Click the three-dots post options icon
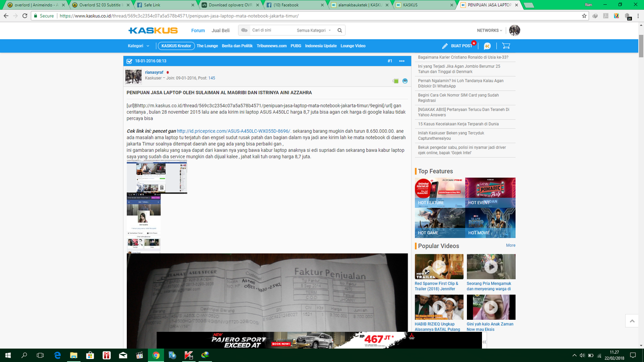This screenshot has width=644, height=362. (x=401, y=61)
